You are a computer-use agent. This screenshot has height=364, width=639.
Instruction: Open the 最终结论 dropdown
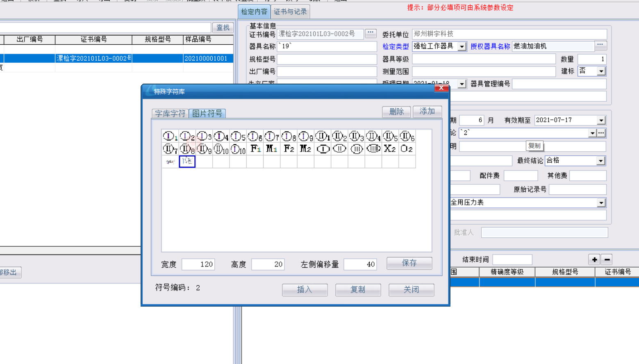(600, 161)
